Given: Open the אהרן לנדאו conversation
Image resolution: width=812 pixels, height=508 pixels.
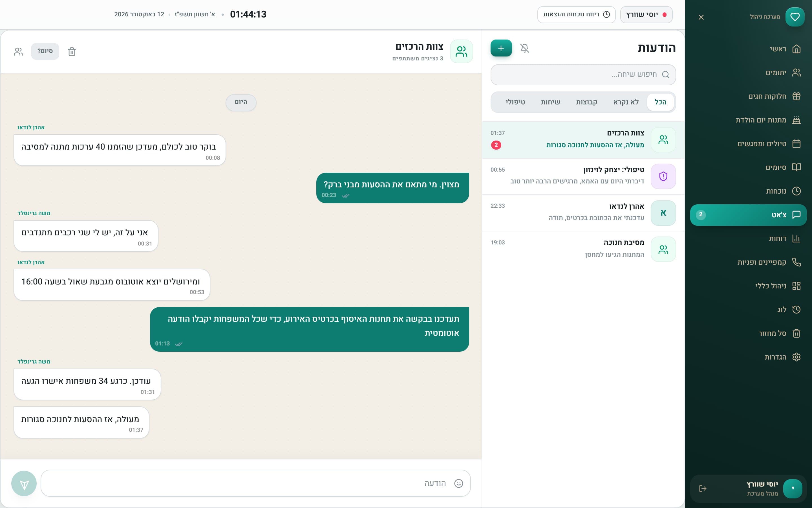Looking at the screenshot, I should click(583, 213).
